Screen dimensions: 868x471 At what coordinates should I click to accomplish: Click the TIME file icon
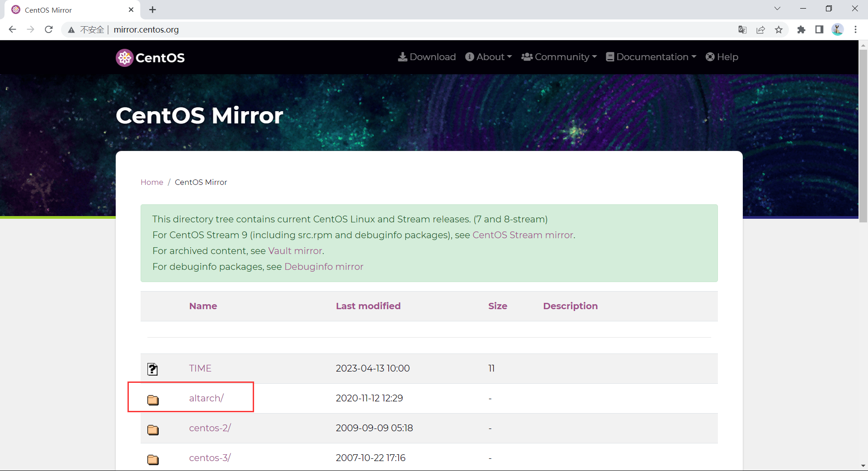coord(153,369)
